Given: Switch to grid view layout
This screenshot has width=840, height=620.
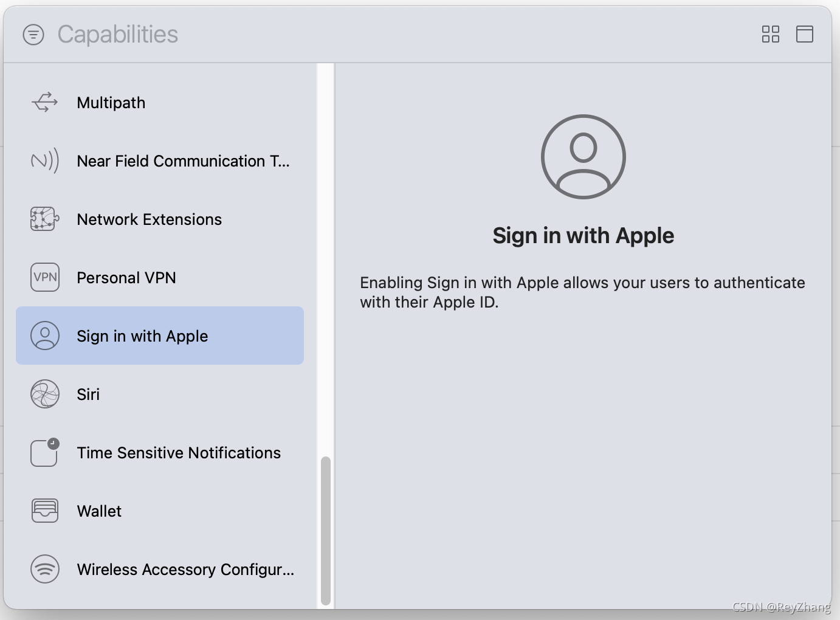Looking at the screenshot, I should [771, 34].
